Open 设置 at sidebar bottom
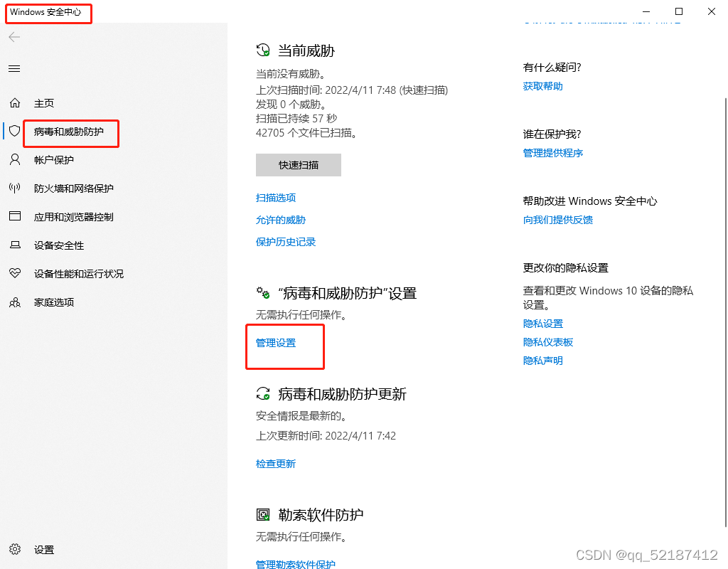The image size is (728, 569). 44,550
